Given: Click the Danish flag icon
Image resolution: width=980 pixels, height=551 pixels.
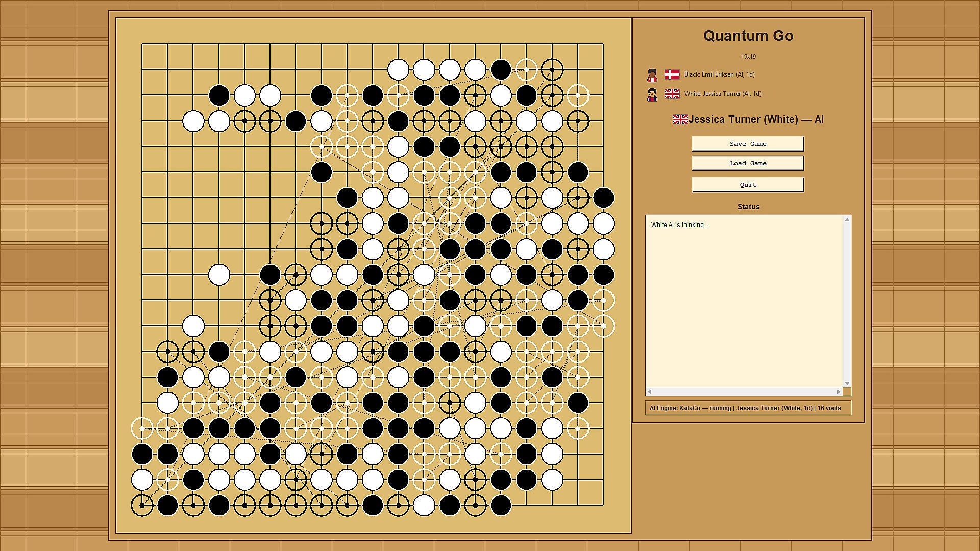Looking at the screenshot, I should (672, 74).
